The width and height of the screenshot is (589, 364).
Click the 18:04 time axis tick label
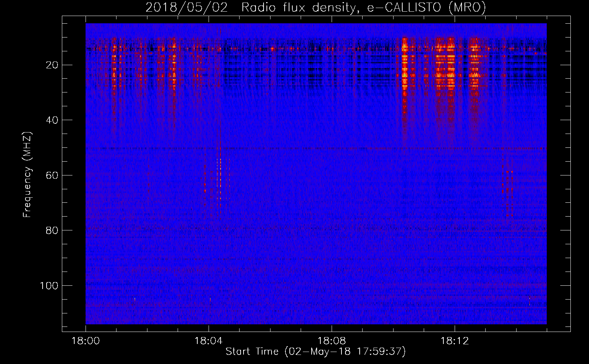click(x=209, y=341)
